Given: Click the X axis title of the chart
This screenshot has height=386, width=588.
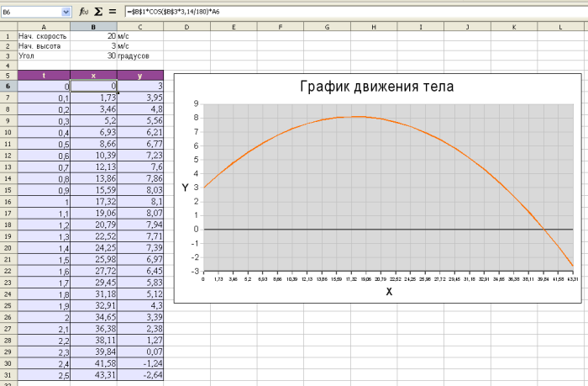Looking at the screenshot, I should [x=389, y=291].
